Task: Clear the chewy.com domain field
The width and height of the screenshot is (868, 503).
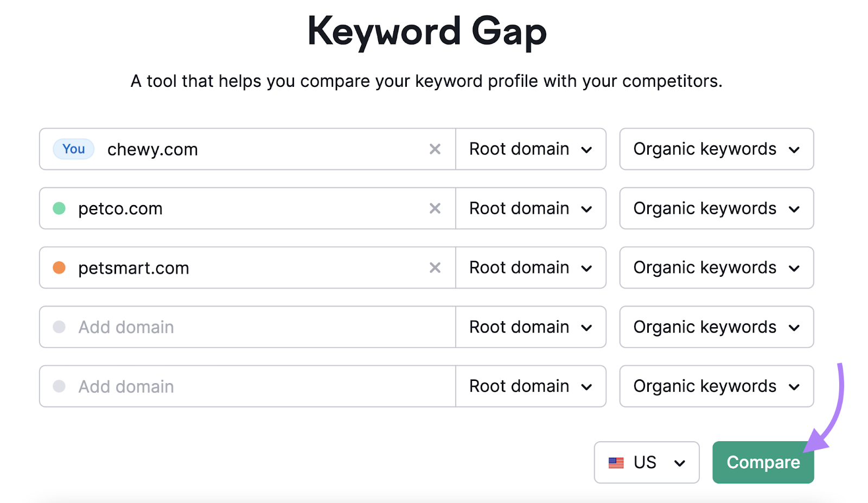Action: 436,149
